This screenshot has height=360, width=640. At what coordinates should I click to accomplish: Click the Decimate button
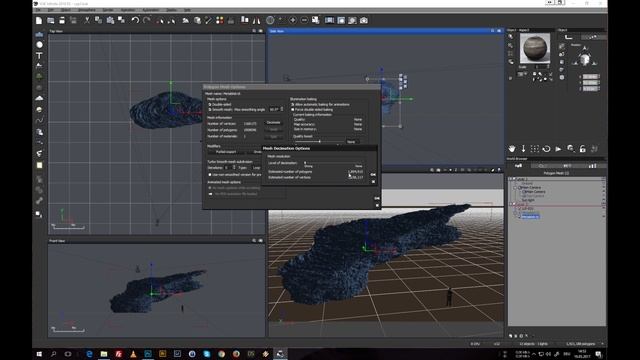(x=273, y=123)
